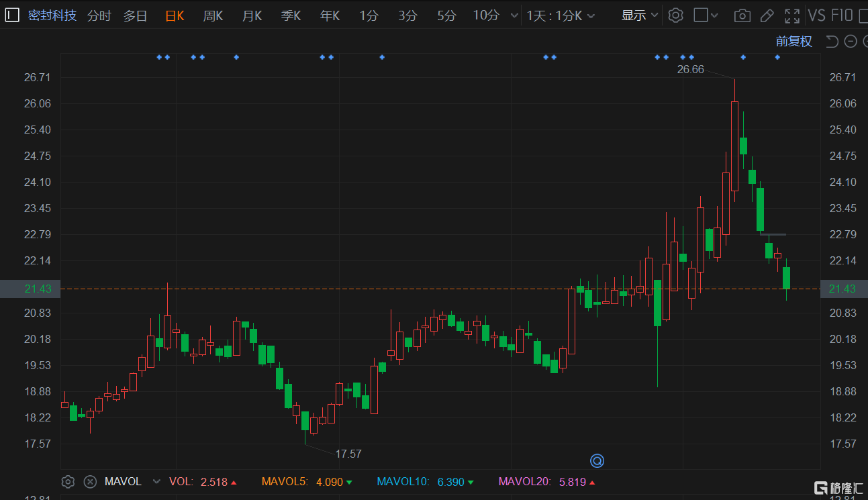Click the 18.22 label on the right price axis

pos(843,417)
